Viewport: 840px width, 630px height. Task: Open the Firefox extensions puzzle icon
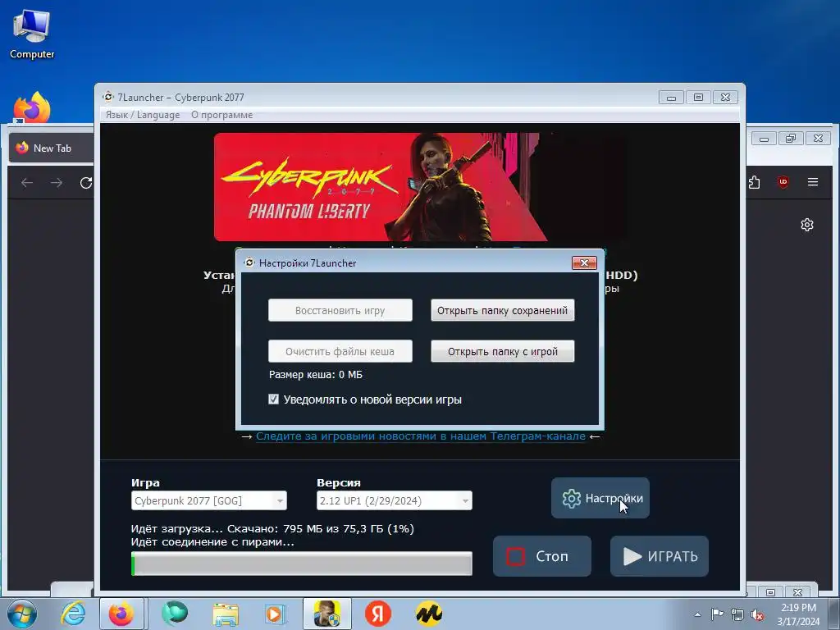pos(755,182)
